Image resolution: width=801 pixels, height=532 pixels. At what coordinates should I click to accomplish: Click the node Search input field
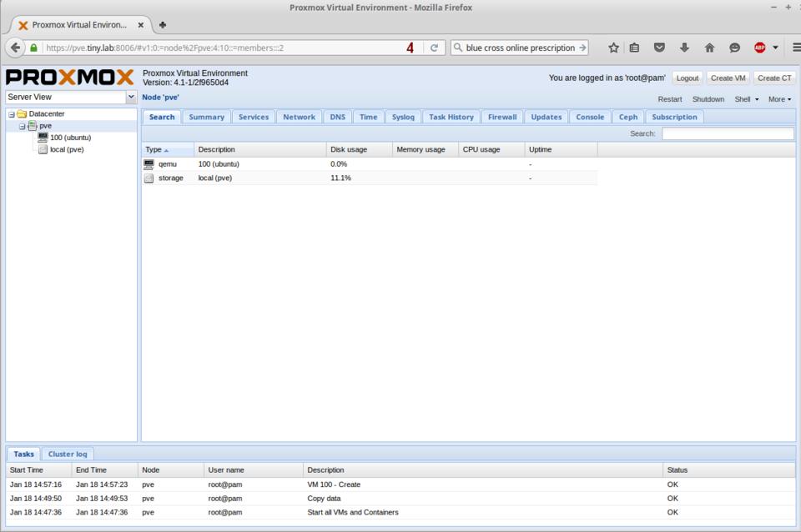pos(728,133)
